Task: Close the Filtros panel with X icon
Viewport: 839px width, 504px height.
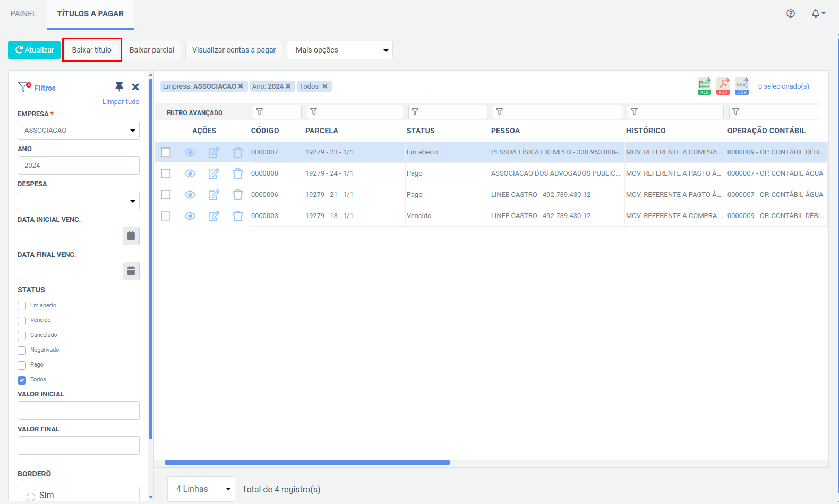Action: click(x=135, y=87)
